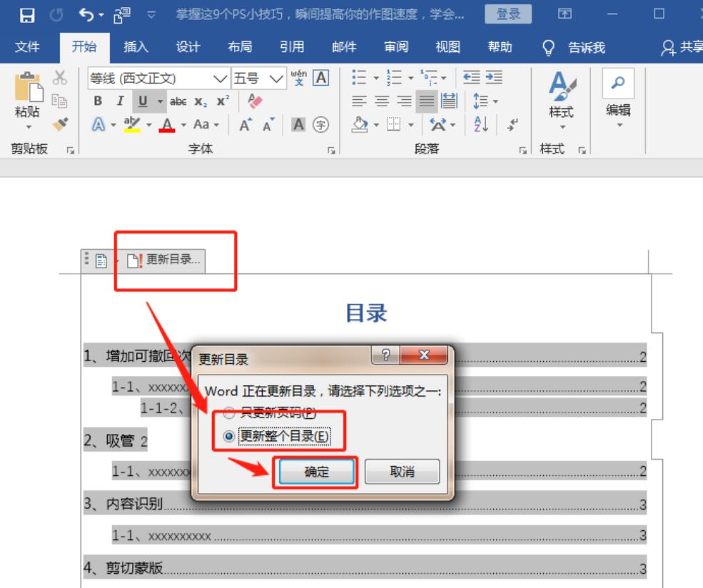Open the font dialog launcher
Image resolution: width=703 pixels, height=588 pixels.
coord(331,151)
